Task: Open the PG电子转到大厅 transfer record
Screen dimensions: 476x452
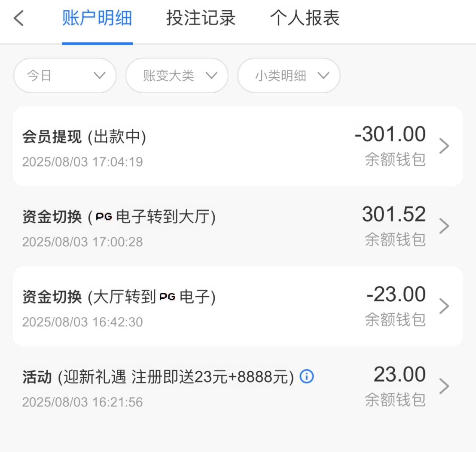Action: coord(119,217)
